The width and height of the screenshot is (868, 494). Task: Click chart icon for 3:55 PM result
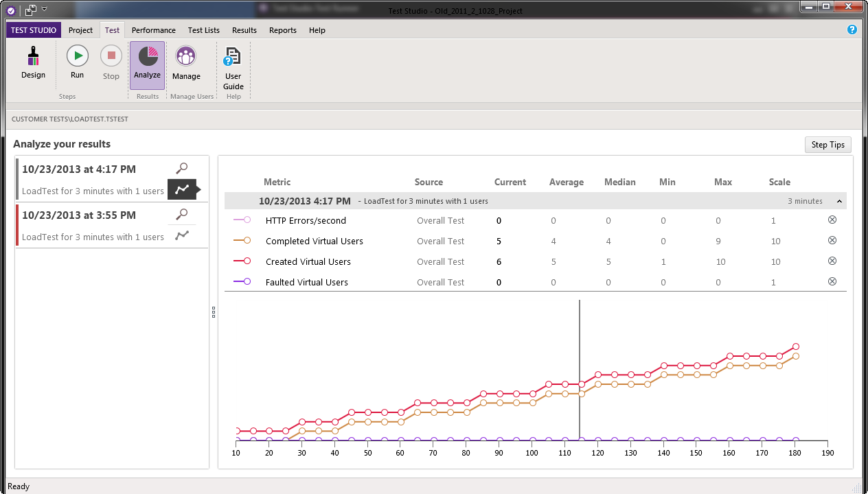point(182,235)
